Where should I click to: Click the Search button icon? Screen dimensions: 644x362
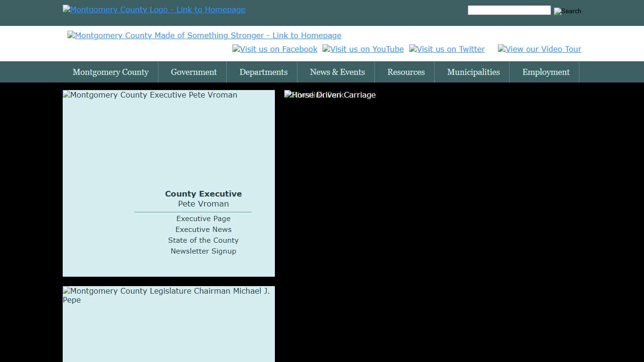click(x=567, y=11)
